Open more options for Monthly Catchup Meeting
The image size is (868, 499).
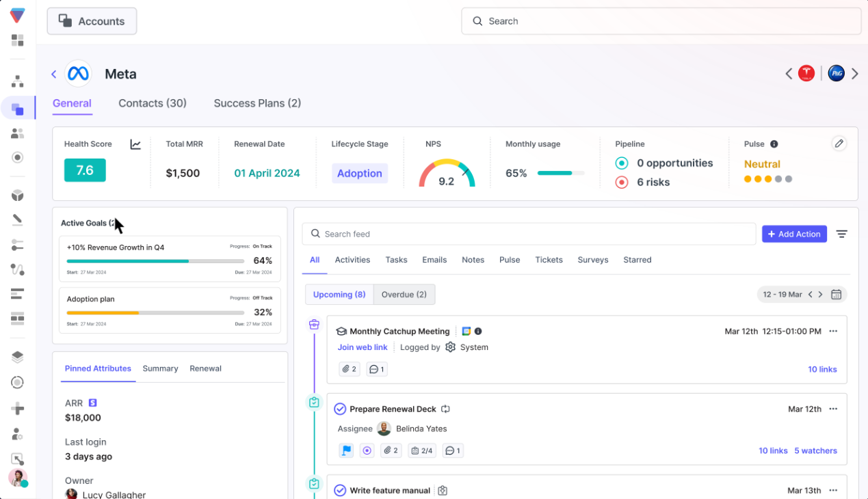833,332
